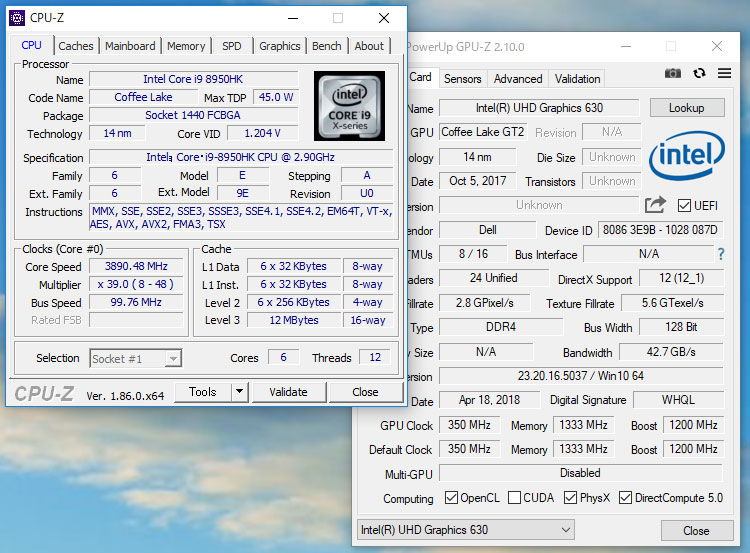Viewport: 750px width, 553px height.
Task: Click the Technology value 14 nm in CPU-Z
Action: pos(117,133)
